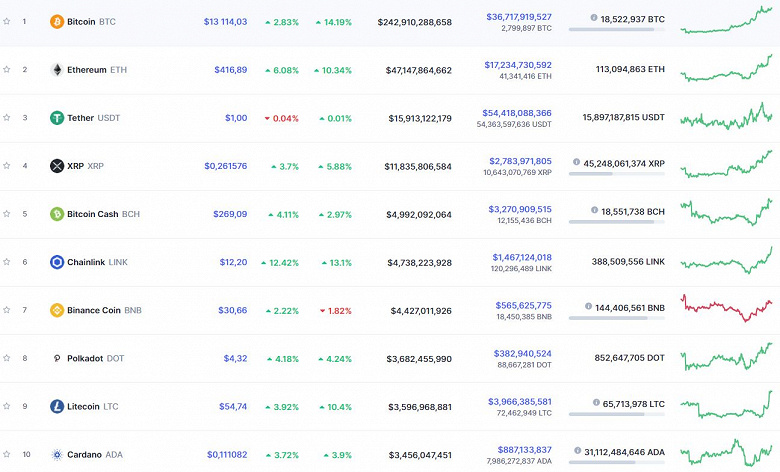Viewport: 780px width, 472px height.
Task: Click the XRP black logo icon
Action: click(57, 166)
